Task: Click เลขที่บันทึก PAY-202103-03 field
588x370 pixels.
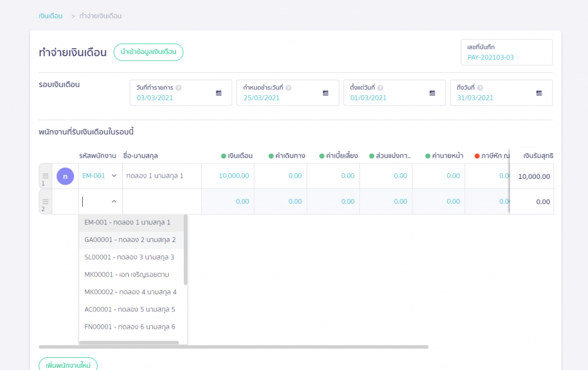Action: click(x=506, y=52)
